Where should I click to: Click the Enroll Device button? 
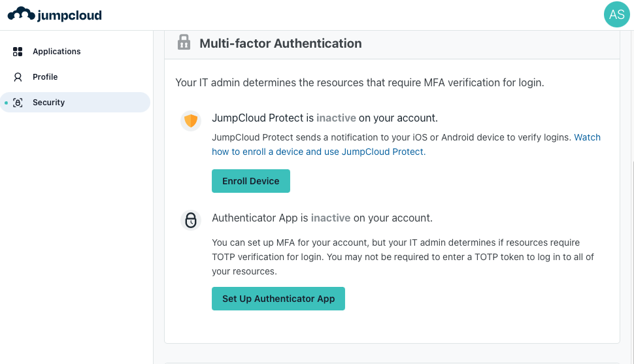point(251,181)
